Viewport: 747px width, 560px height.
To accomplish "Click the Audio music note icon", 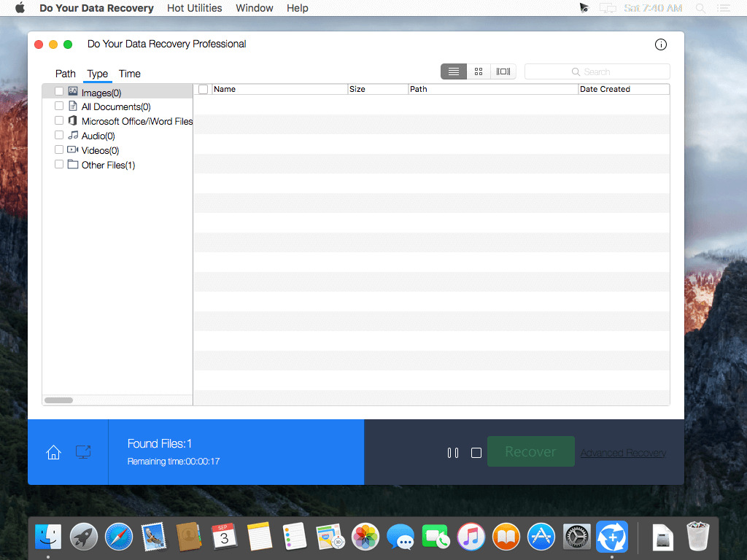I will 73,135.
